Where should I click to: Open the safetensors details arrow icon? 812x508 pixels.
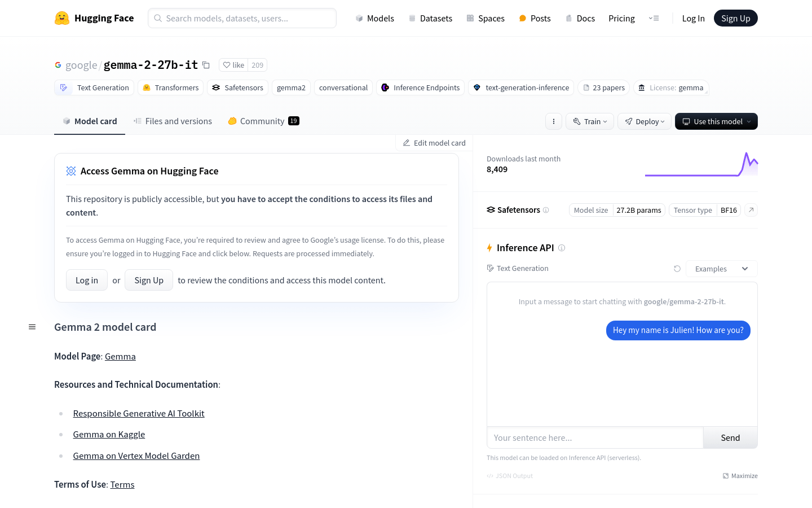(751, 210)
